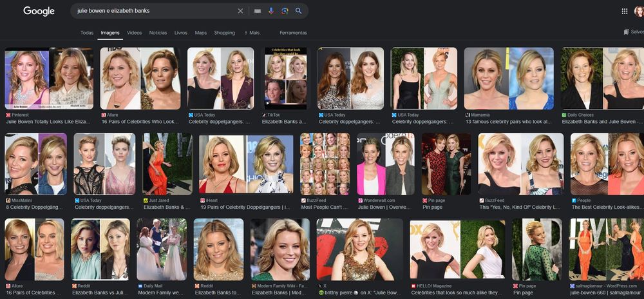Go to the Google logo homepage
This screenshot has width=644, height=299.
pos(39,12)
